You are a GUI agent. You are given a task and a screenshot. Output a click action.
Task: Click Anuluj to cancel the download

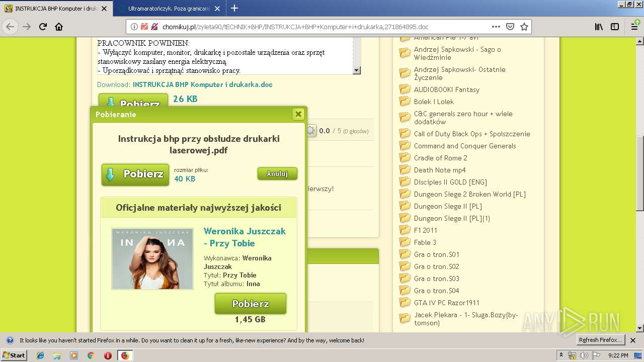click(277, 173)
